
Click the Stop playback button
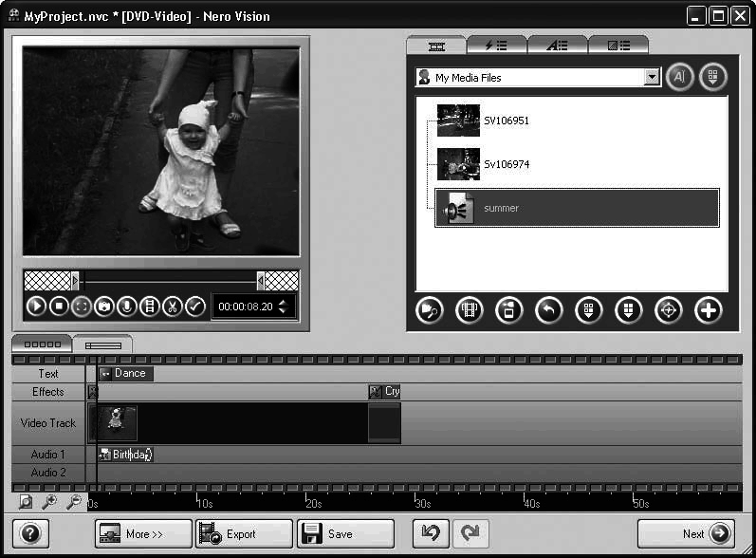(59, 307)
